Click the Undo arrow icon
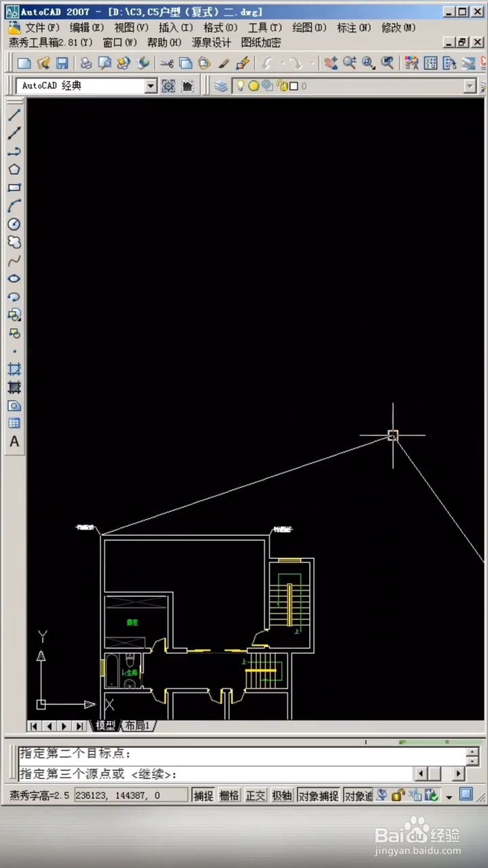The image size is (488, 868). pyautogui.click(x=266, y=64)
